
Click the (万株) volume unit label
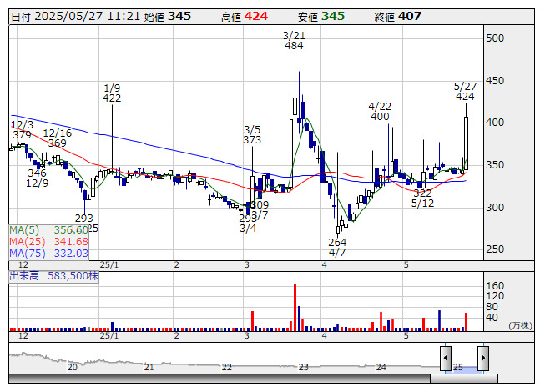(x=520, y=325)
